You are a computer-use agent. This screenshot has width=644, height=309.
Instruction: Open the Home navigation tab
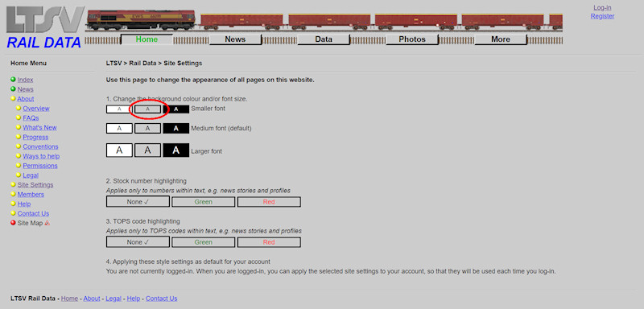(147, 39)
